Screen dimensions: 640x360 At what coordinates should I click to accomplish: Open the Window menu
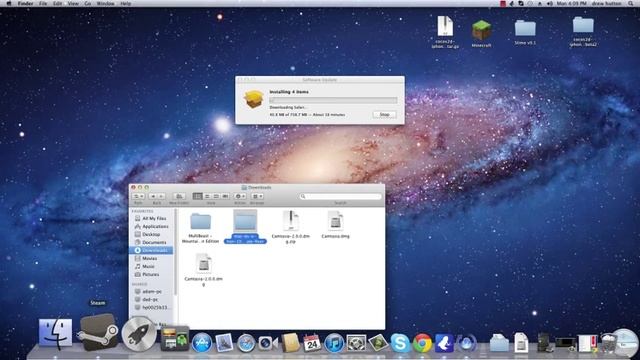[x=105, y=3]
